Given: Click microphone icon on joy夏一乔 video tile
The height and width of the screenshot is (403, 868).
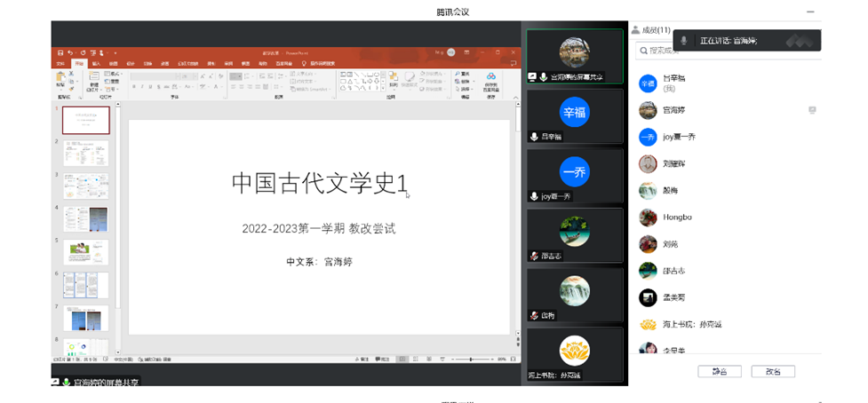Looking at the screenshot, I should [x=535, y=196].
